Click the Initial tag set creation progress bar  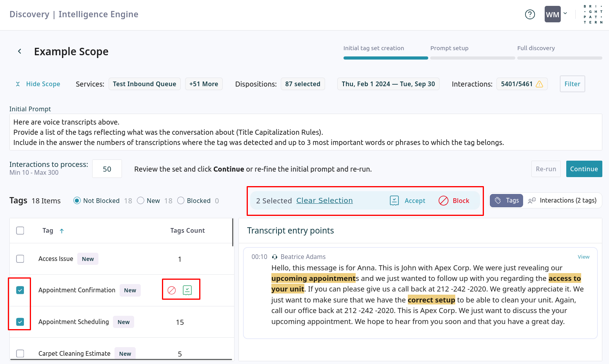386,58
